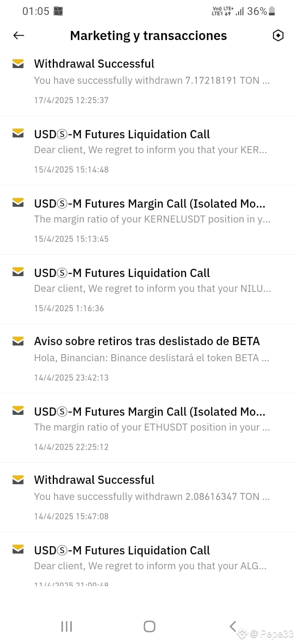
Task: Tap envelope icon beside ETHUSDT margin call
Action: (18, 410)
